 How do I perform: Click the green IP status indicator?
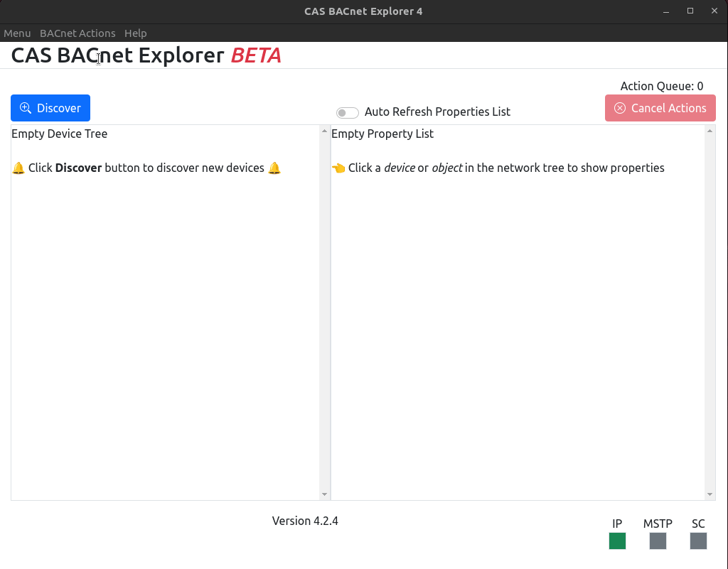click(617, 541)
